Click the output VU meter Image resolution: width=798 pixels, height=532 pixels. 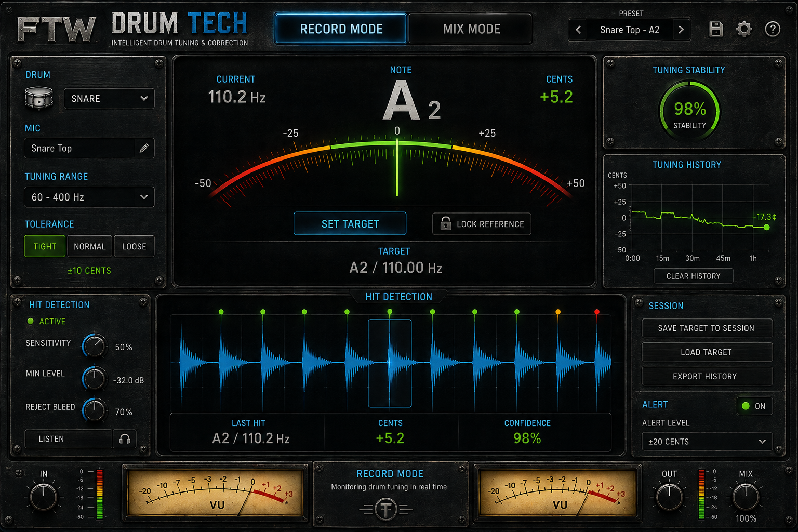tap(558, 492)
